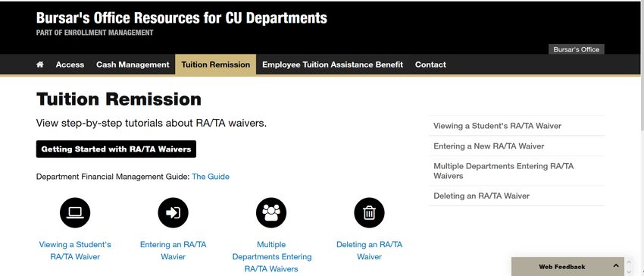644x276 pixels.
Task: Open The Guide link
Action: click(x=211, y=177)
